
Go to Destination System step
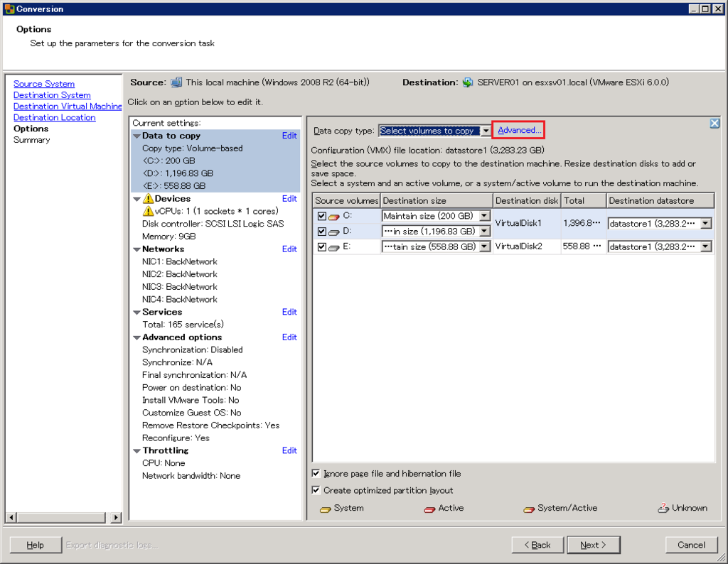coord(52,95)
